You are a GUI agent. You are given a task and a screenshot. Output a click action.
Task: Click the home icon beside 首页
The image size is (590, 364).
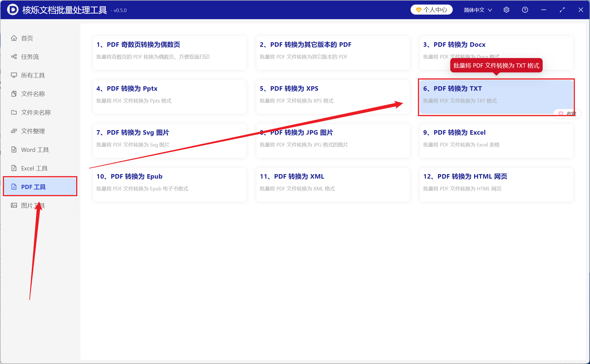tap(14, 38)
